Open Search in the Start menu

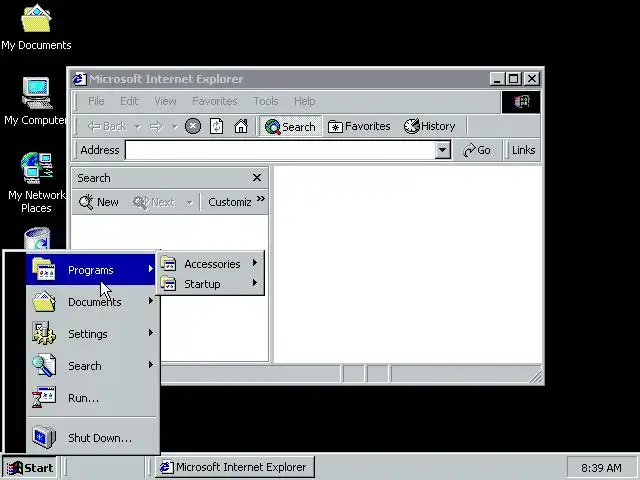[x=91, y=365]
